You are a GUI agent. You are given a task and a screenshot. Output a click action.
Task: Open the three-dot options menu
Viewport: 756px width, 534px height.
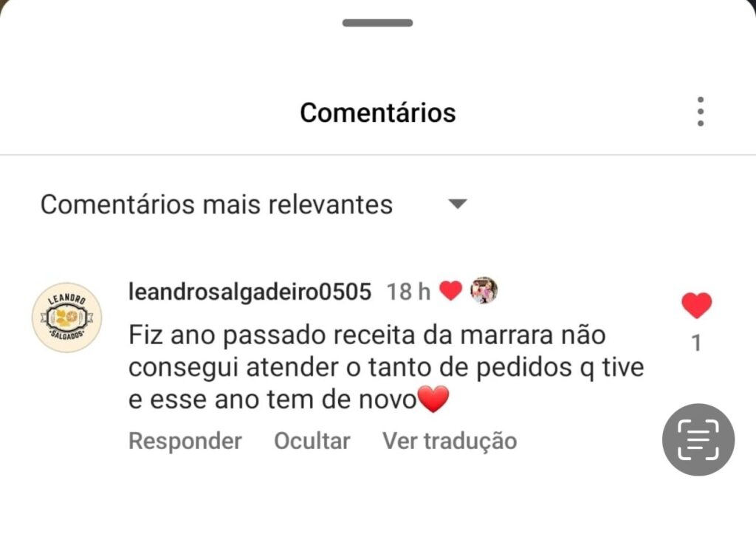click(x=700, y=112)
